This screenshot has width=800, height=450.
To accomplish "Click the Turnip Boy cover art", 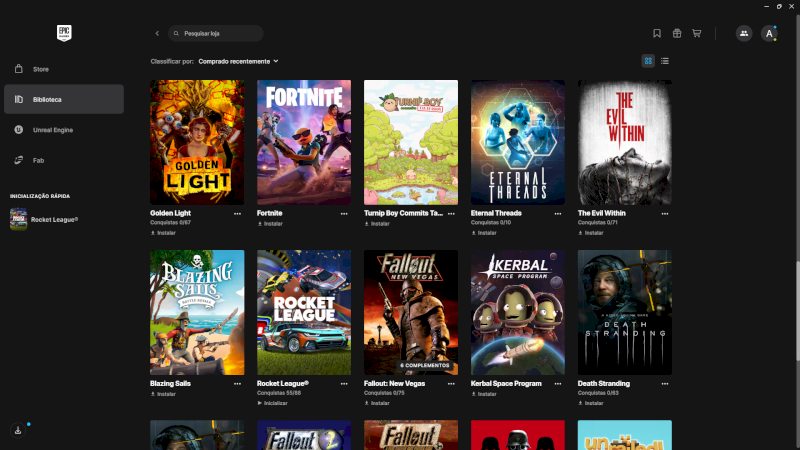I will [411, 142].
